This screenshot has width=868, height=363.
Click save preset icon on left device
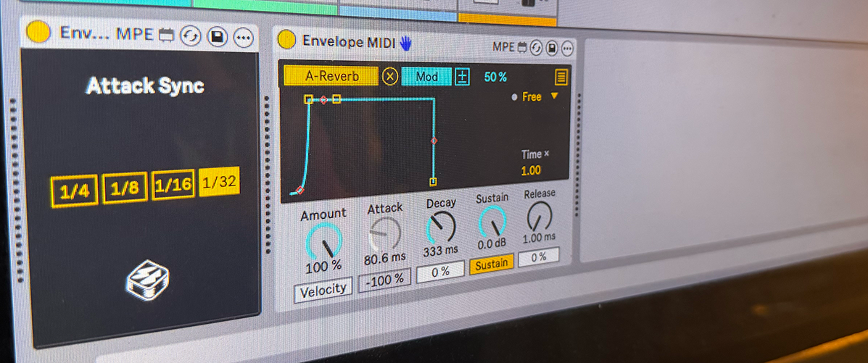coord(218,36)
